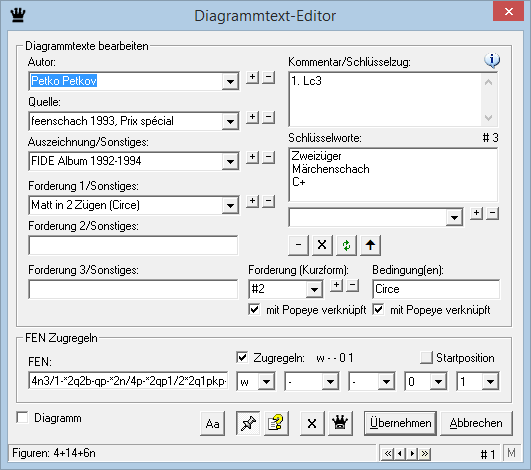Open the Quelle source dropdown
Screen dimensions: 531x470
click(230, 121)
